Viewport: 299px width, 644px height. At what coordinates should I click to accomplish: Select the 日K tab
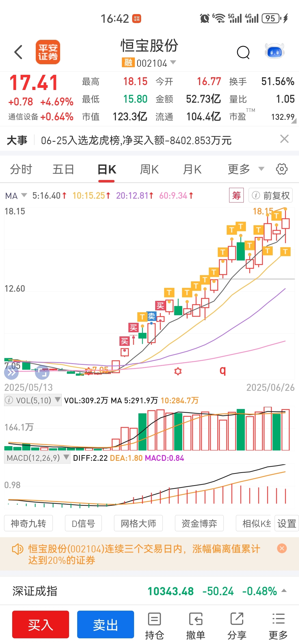coord(107,169)
